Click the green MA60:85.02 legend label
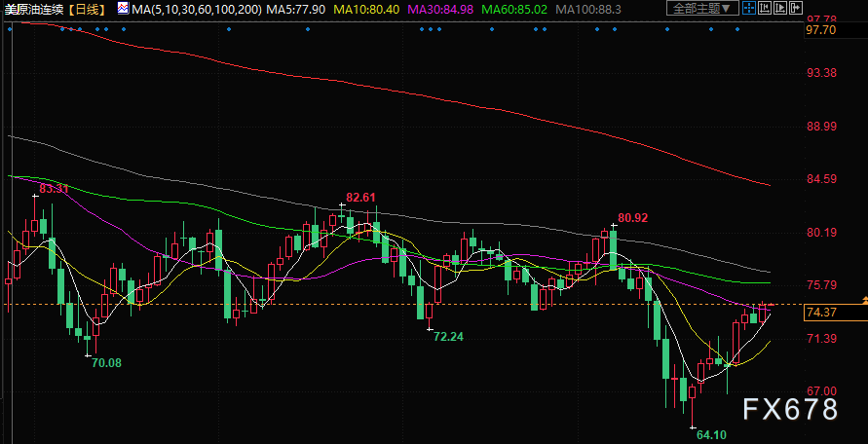 coord(516,9)
